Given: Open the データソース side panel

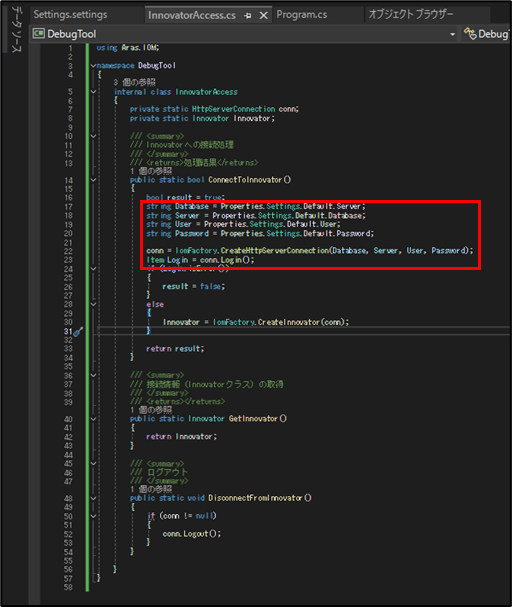Looking at the screenshot, I should [x=15, y=30].
